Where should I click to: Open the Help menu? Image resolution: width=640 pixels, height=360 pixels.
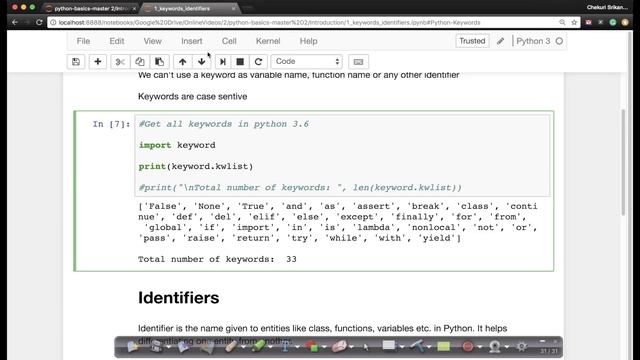[x=309, y=41]
